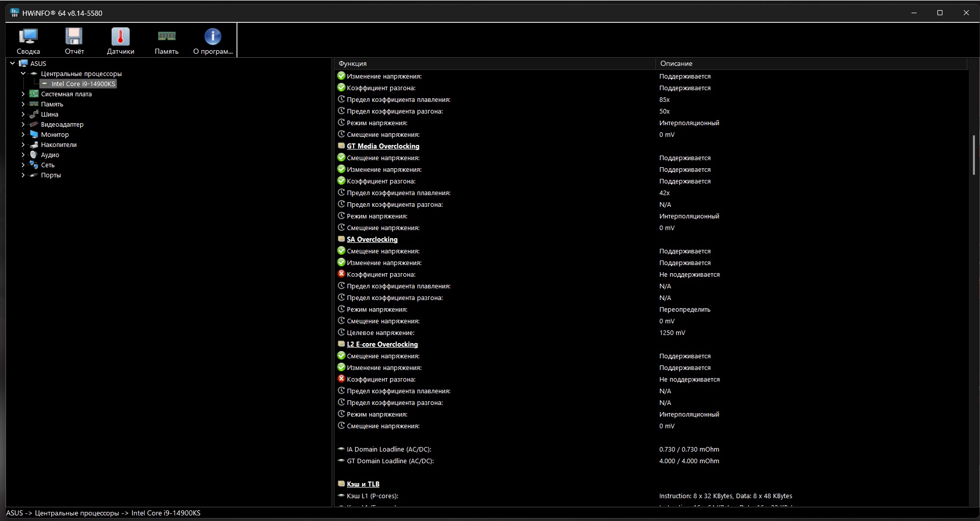Select the GT Domain Loadline (AC/DC) row
Viewport: 980px width, 521px height.
click(x=651, y=461)
